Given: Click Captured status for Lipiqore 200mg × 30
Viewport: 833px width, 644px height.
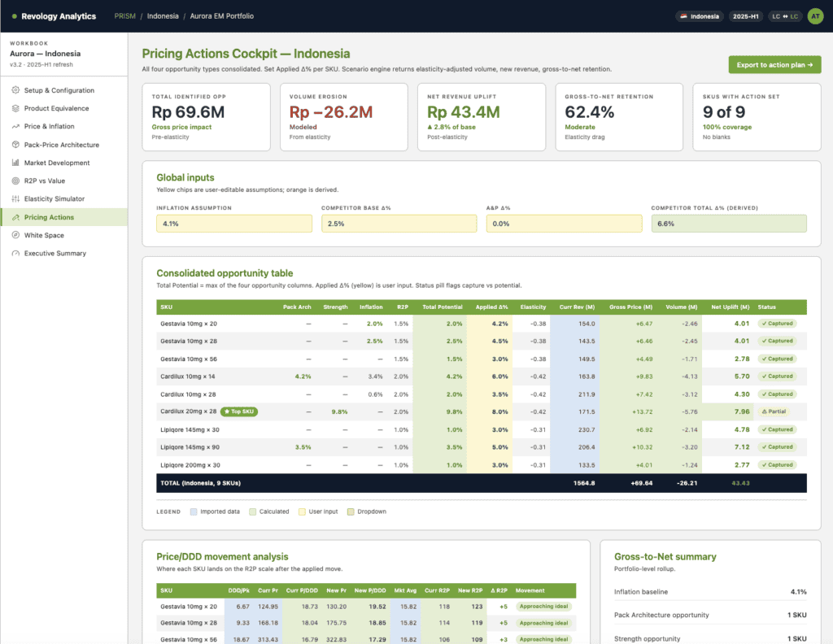Looking at the screenshot, I should [777, 465].
